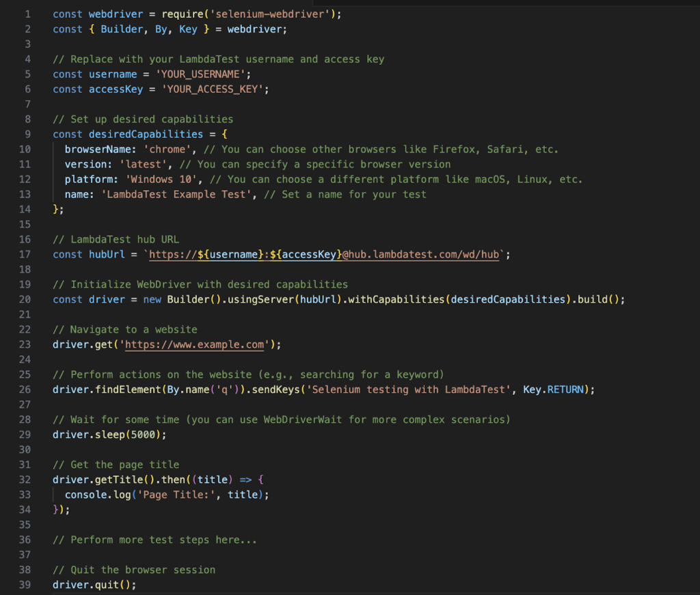Click the quit method on line 39

[107, 585]
